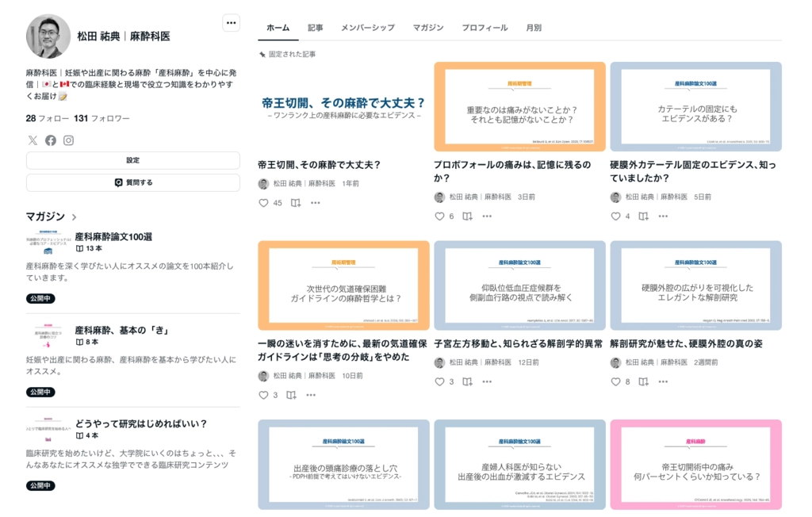Add 帝王切開、その麻酔で大丈夫？ to a magazine
Screen dimensions: 812x517
[x=296, y=203]
